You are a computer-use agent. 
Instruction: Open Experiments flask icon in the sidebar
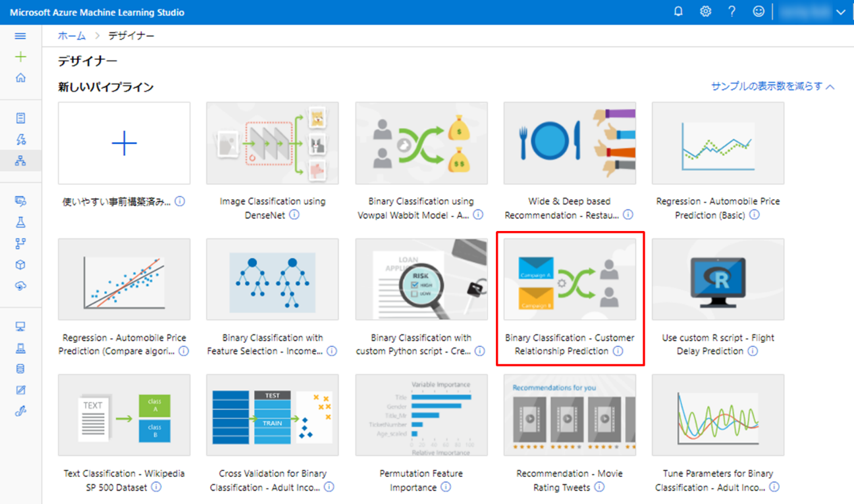coord(20,222)
